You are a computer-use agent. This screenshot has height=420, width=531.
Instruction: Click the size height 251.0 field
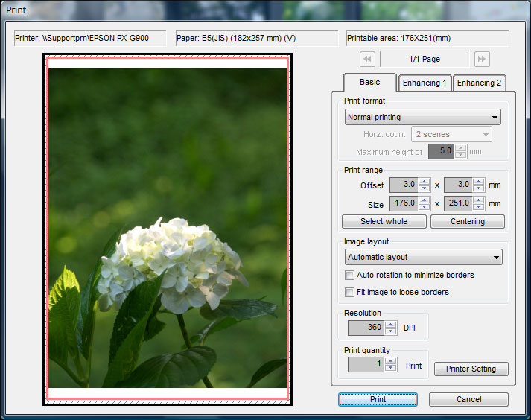coord(459,203)
